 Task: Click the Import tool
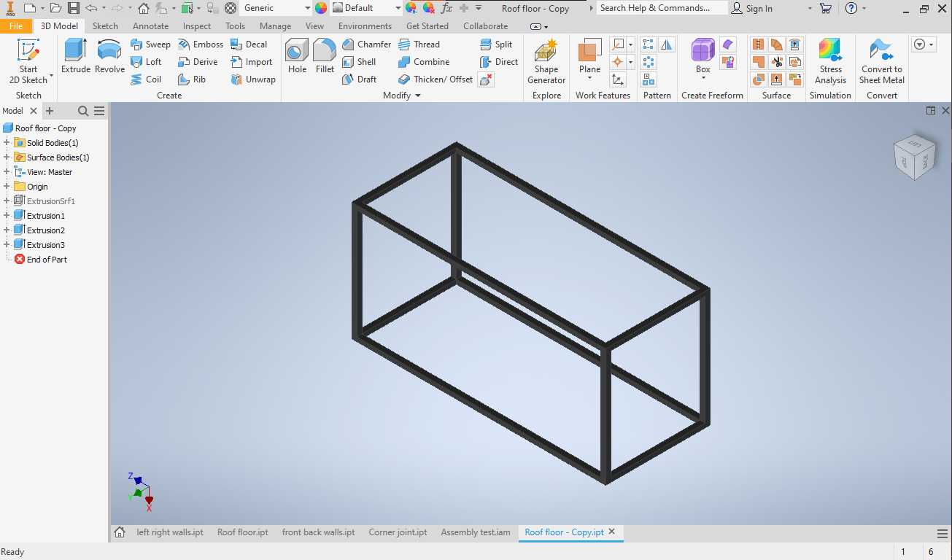(x=251, y=62)
